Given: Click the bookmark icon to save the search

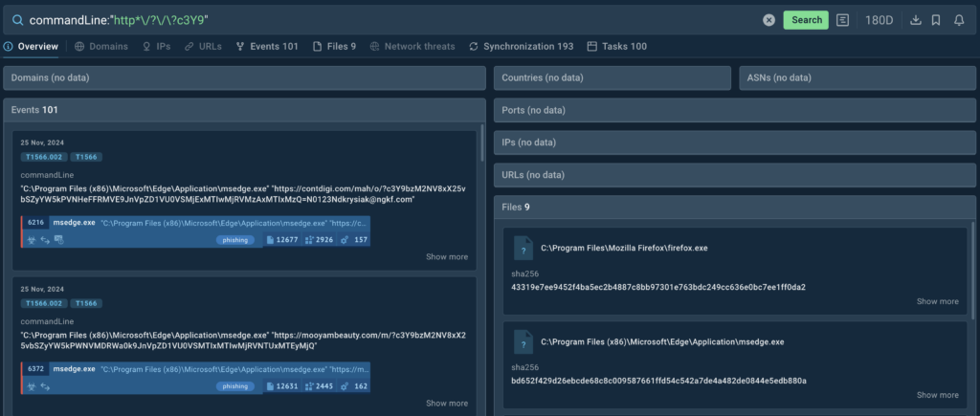Looking at the screenshot, I should coord(936,20).
